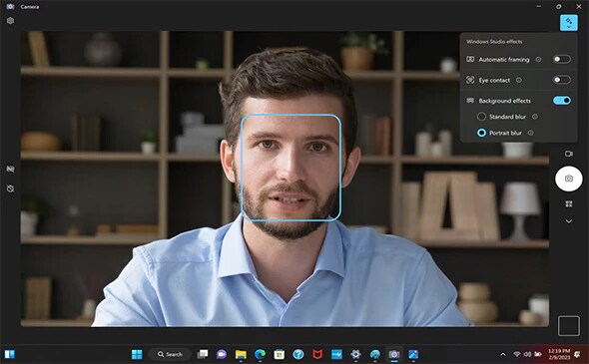
Task: Click the Windows Studio effects button
Action: pos(569,23)
